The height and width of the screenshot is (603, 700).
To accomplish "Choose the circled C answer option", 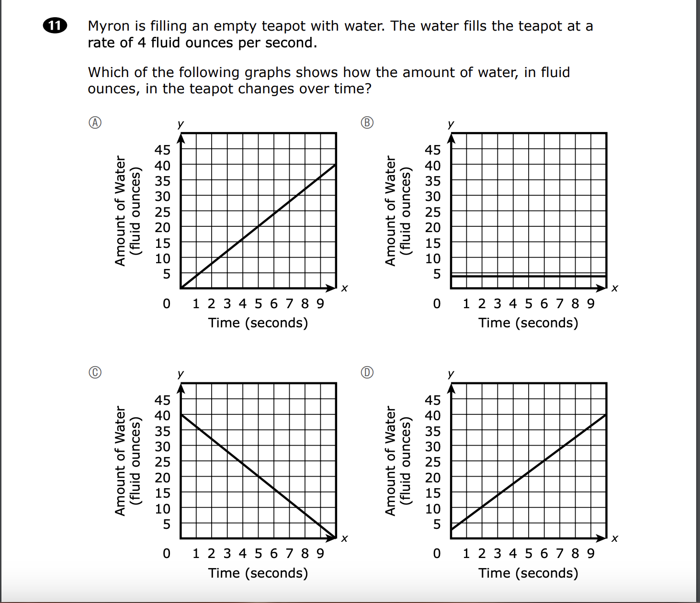I will click(x=96, y=372).
